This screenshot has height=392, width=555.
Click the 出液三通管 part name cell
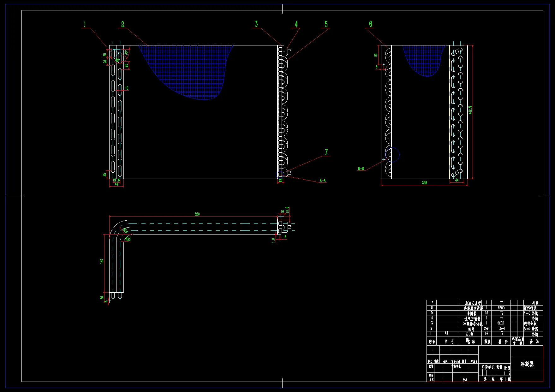(x=472, y=303)
